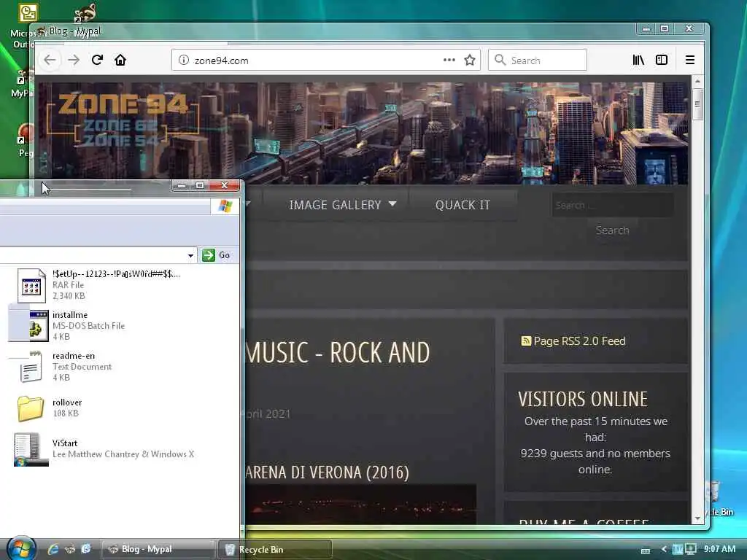The width and height of the screenshot is (747, 560).
Task: Launch Internet Explorer from quick launch
Action: click(x=53, y=549)
